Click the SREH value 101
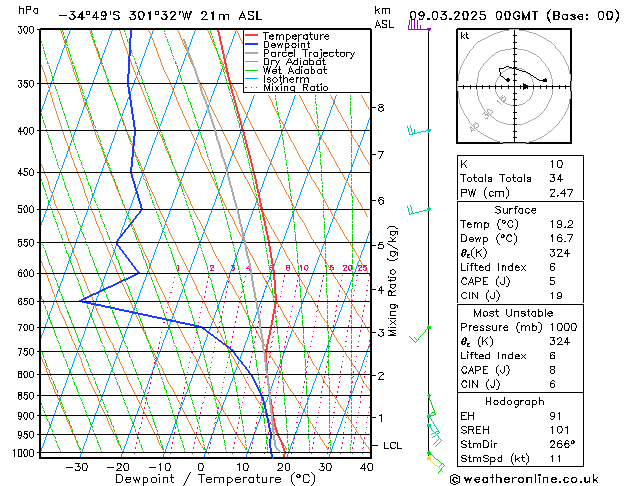The height and width of the screenshot is (486, 629). pyautogui.click(x=560, y=430)
